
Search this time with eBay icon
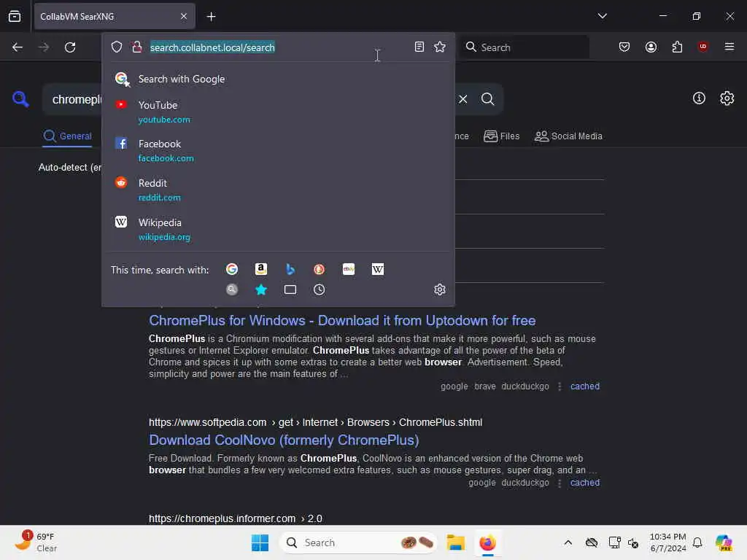coord(348,269)
